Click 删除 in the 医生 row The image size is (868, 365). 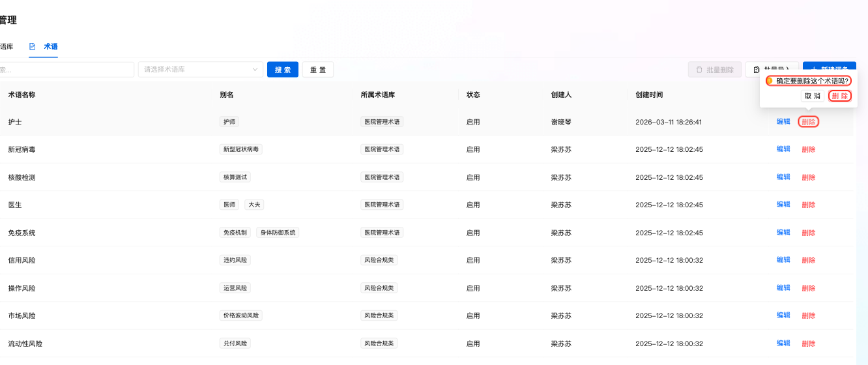point(809,205)
